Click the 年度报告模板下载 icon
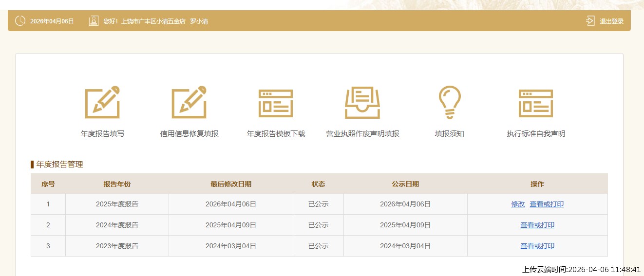Viewport: 644px width, 276px height. (276, 103)
